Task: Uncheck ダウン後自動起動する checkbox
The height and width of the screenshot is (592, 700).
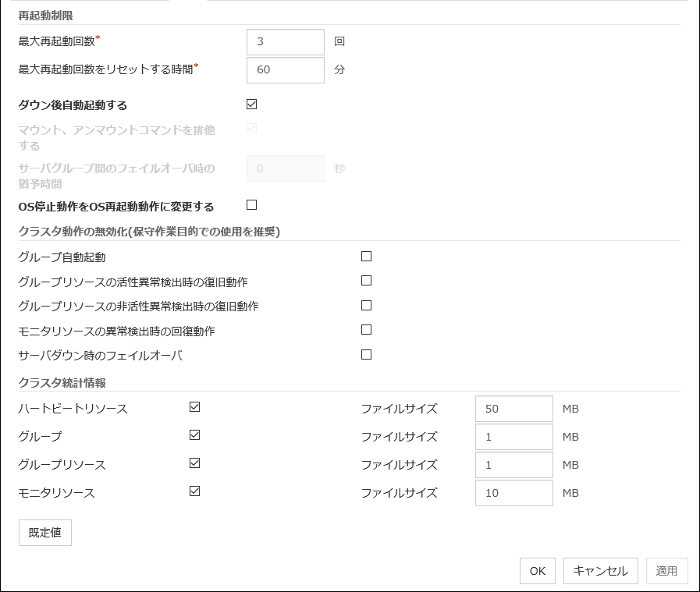Action: (x=251, y=105)
